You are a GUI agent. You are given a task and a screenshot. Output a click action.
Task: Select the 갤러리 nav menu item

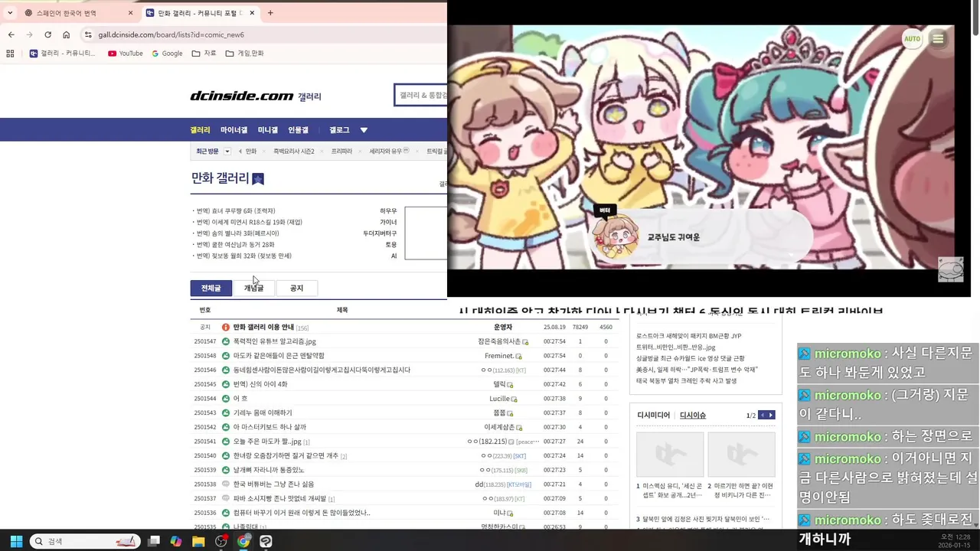pyautogui.click(x=200, y=130)
